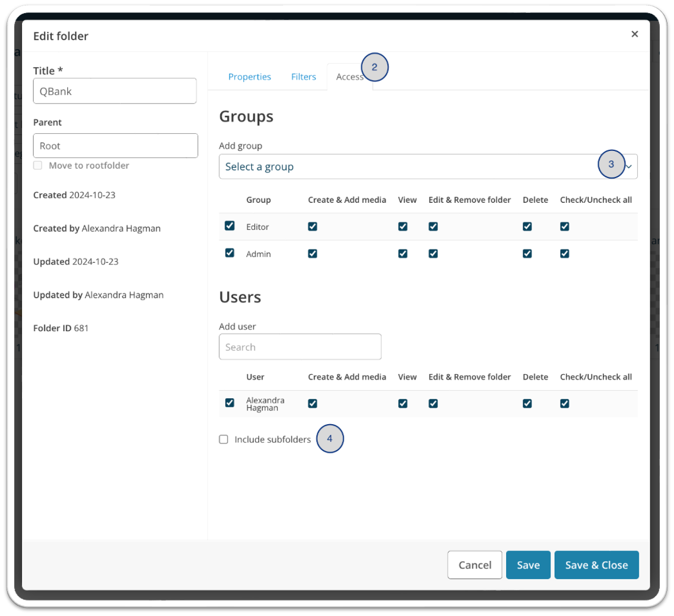Image resolution: width=674 pixels, height=616 pixels.
Task: Uncheck Delete permission for Alexandra Hagman
Action: click(527, 403)
